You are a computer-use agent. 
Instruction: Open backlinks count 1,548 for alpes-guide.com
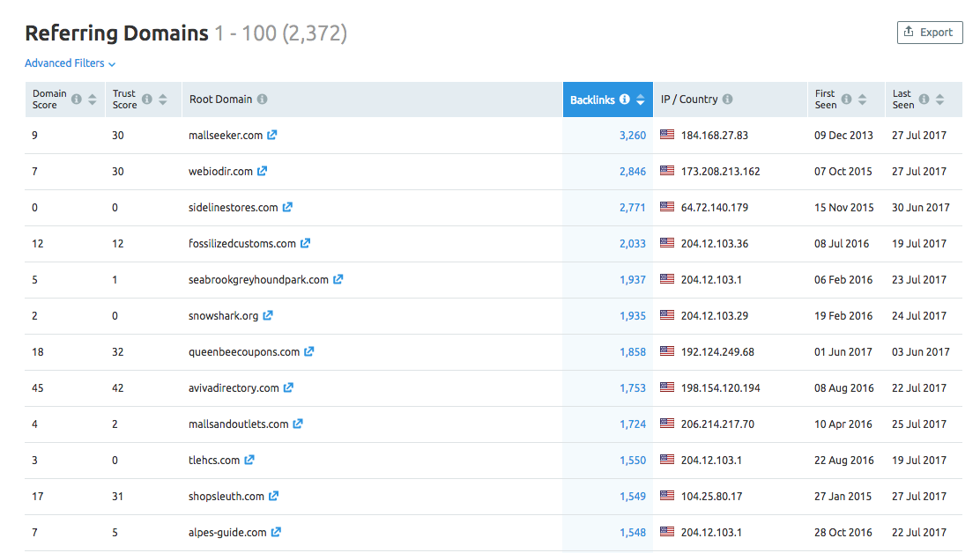pos(633,533)
